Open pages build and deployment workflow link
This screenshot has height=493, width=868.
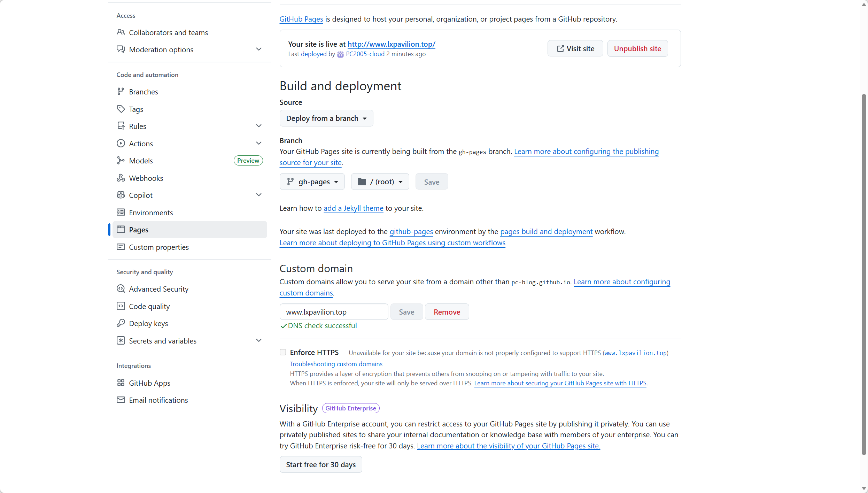546,232
